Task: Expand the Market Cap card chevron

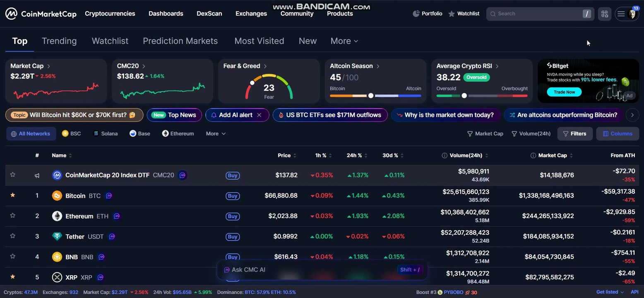Action: tap(48, 66)
